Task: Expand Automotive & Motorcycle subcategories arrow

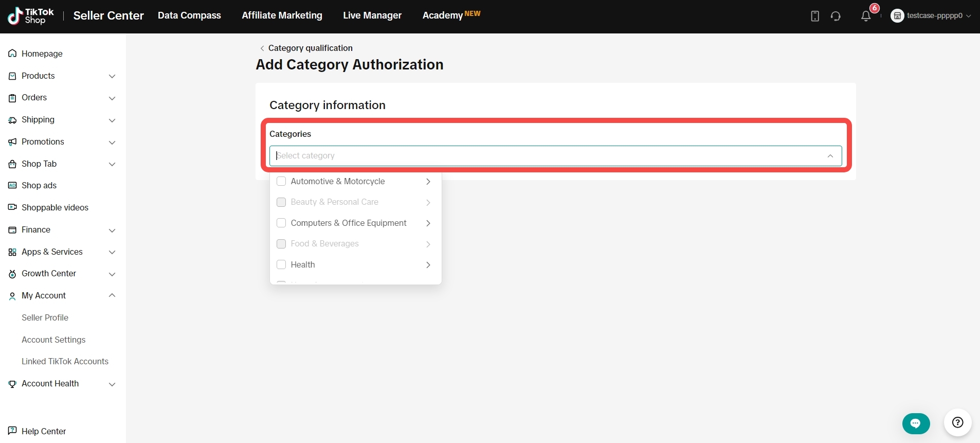Action: click(428, 181)
